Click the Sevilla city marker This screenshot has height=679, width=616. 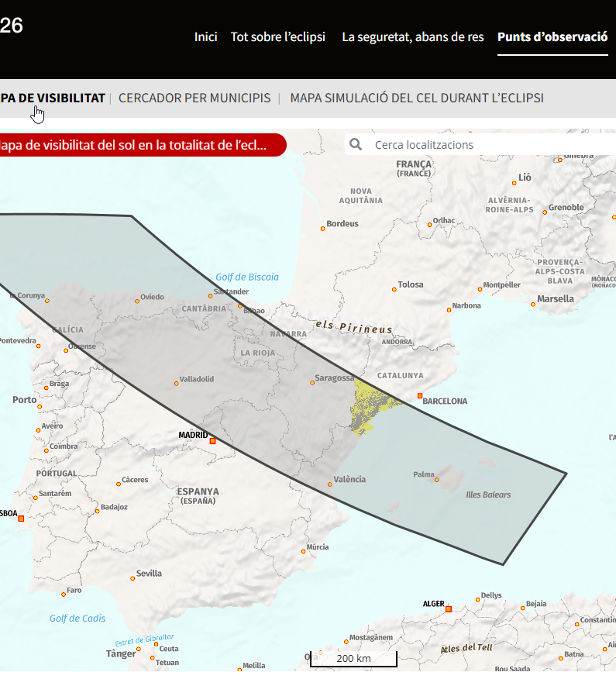point(132,578)
